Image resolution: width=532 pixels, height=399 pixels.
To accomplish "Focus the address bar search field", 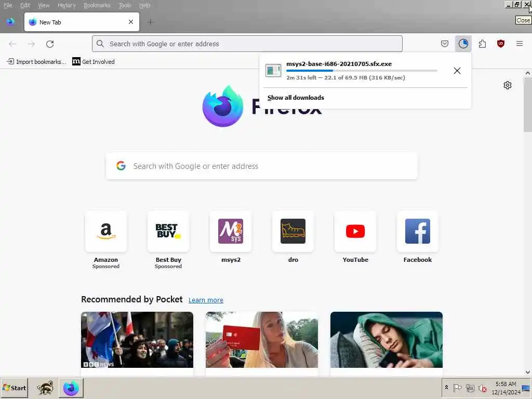I will tap(247, 44).
